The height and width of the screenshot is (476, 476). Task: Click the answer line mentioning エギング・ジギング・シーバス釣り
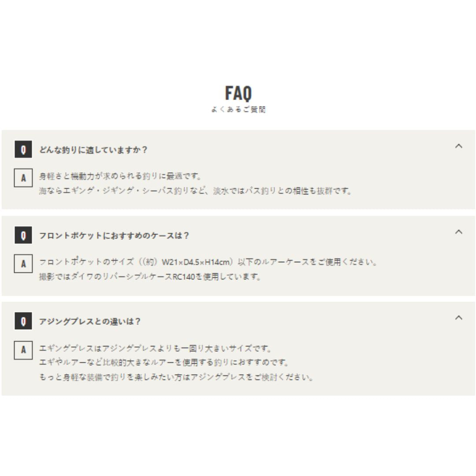pos(196,191)
